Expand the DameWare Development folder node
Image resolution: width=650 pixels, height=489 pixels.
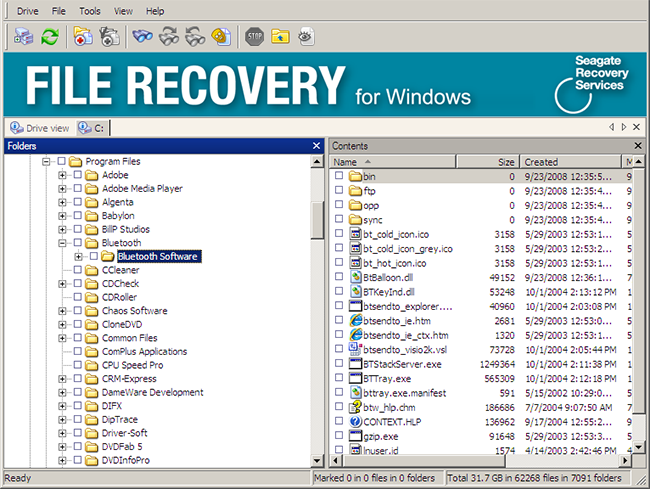[x=62, y=392]
